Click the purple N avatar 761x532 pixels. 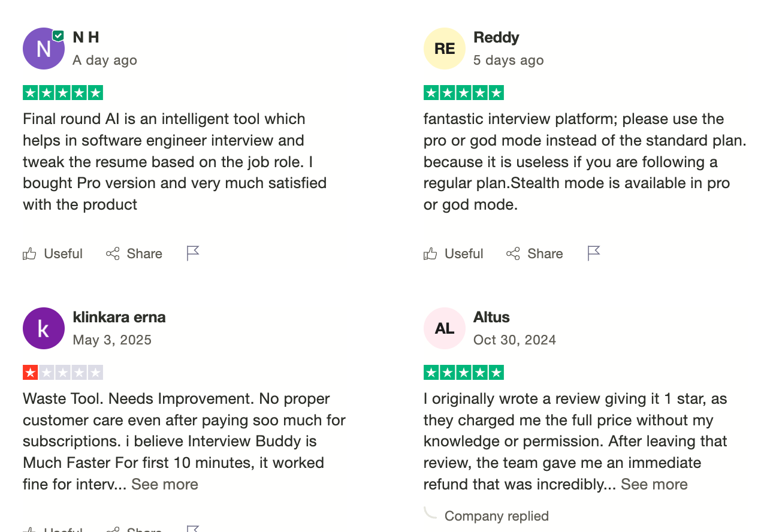[44, 49]
